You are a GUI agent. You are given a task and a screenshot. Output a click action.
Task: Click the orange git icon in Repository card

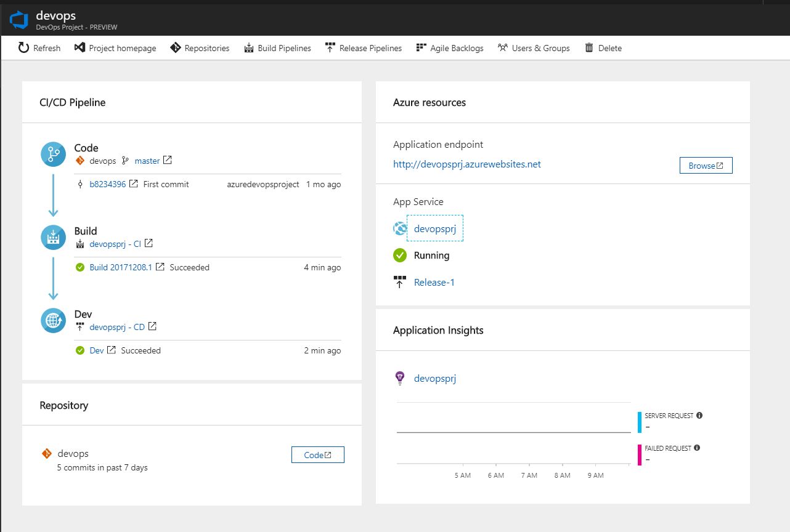coord(46,454)
